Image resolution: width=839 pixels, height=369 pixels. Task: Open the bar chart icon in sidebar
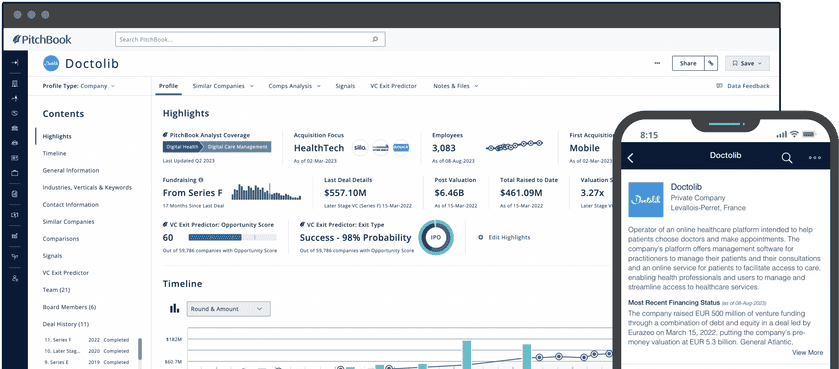pos(14,235)
